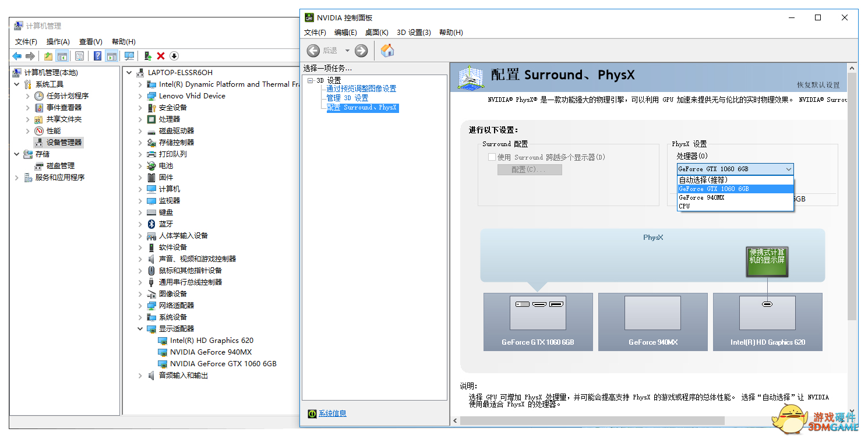868x439 pixels.
Task: Expand 服务和应用程序 in left tree
Action: [17, 178]
